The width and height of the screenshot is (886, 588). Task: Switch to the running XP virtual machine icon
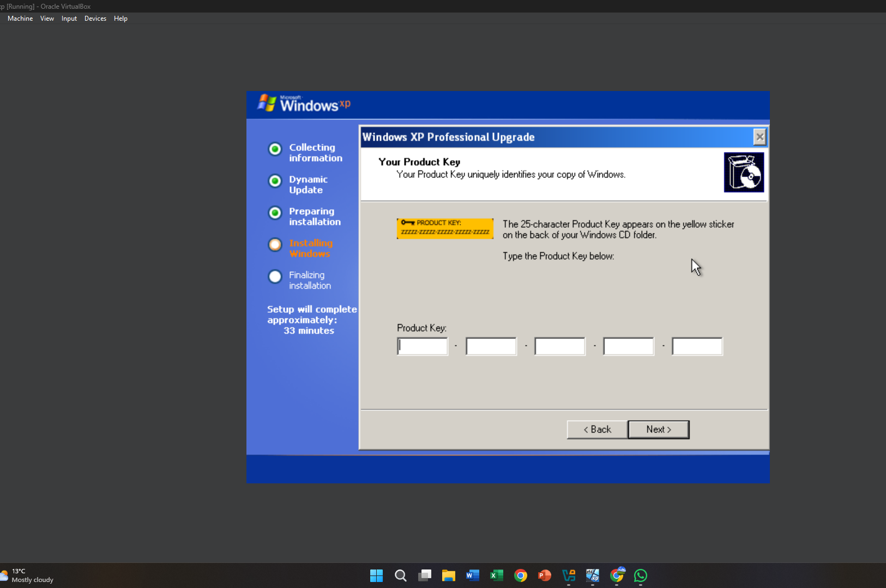(593, 575)
